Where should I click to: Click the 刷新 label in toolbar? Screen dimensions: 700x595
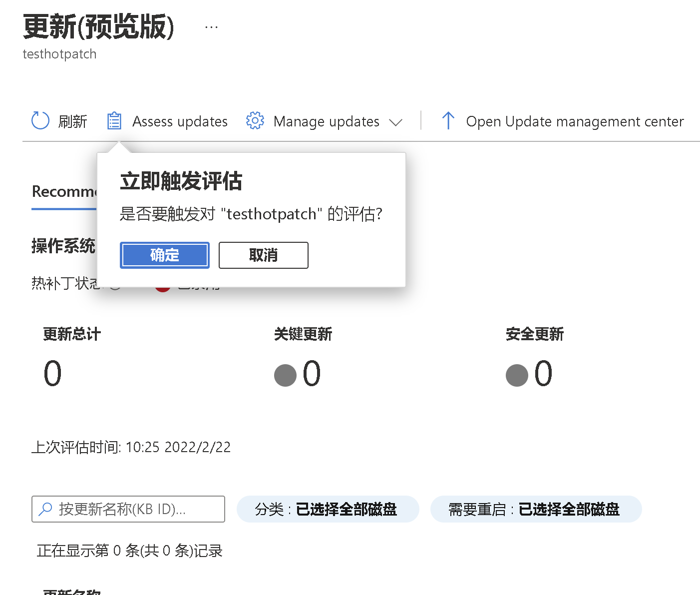tap(72, 121)
